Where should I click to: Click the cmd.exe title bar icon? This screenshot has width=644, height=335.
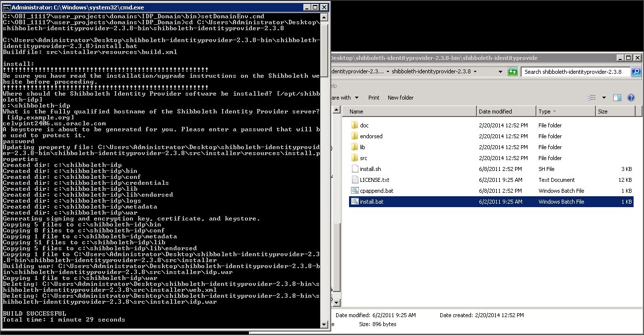(x=6, y=7)
